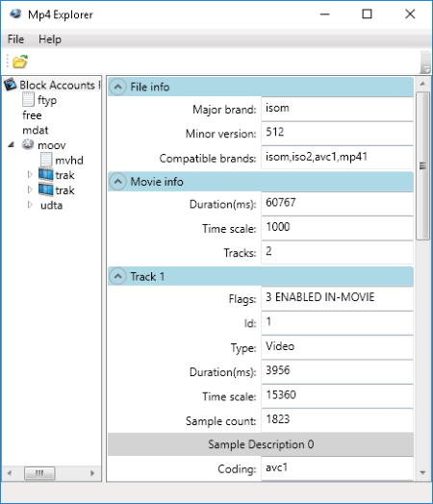This screenshot has height=504, width=433.
Task: Select the mdat box in tree
Action: point(36,130)
